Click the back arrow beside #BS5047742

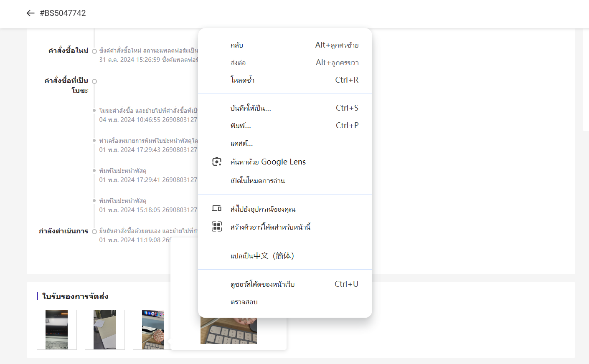pyautogui.click(x=30, y=13)
